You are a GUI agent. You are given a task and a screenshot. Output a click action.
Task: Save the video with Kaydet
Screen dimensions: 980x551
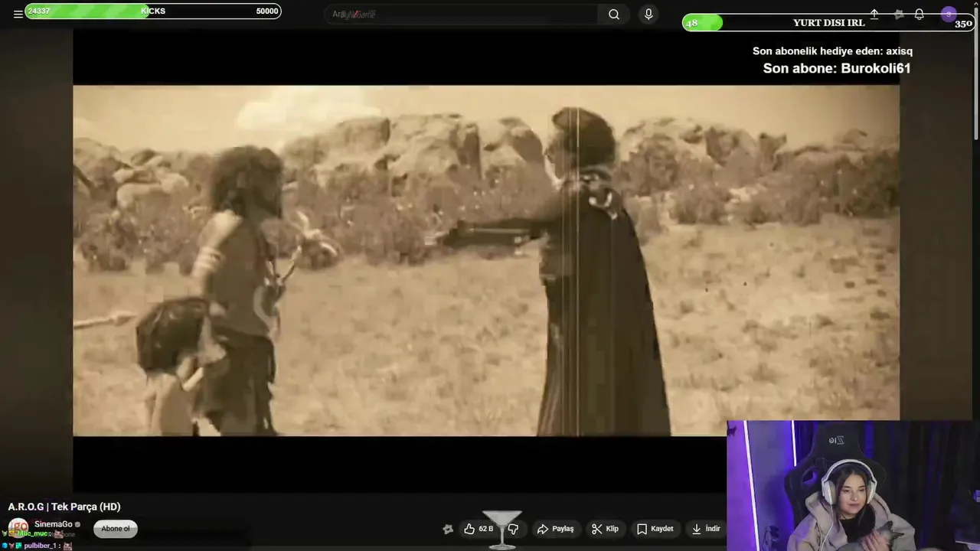coord(655,529)
